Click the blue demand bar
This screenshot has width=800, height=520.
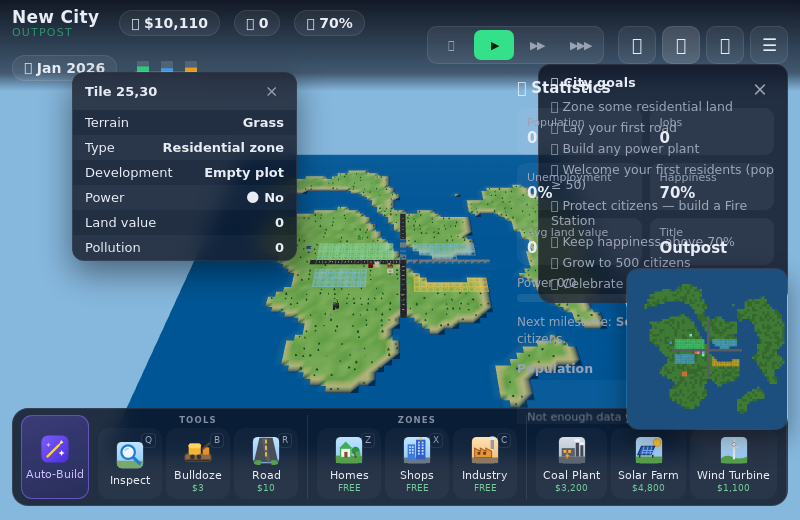coord(167,67)
